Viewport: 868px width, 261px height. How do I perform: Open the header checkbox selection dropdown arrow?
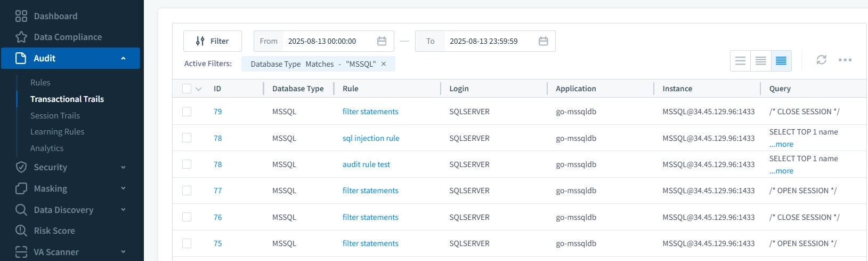(199, 89)
